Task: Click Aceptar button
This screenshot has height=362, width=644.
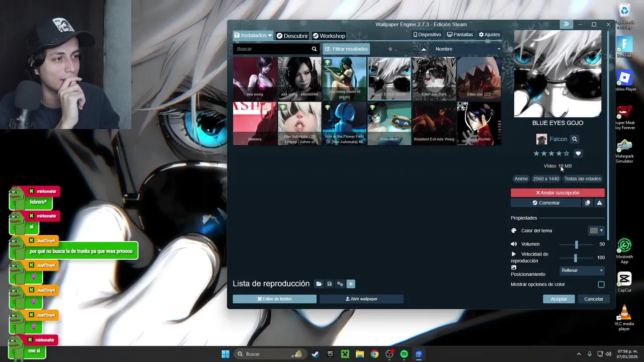Action: (x=558, y=299)
